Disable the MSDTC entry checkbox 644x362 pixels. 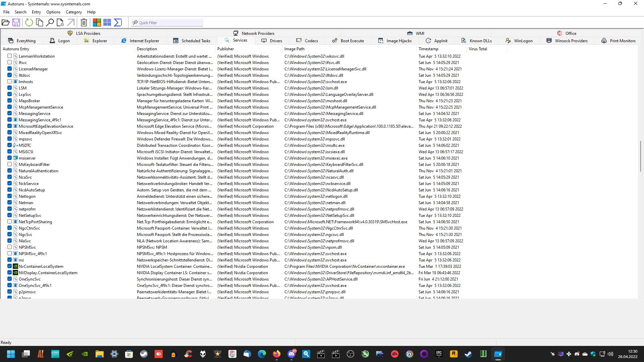(x=10, y=145)
